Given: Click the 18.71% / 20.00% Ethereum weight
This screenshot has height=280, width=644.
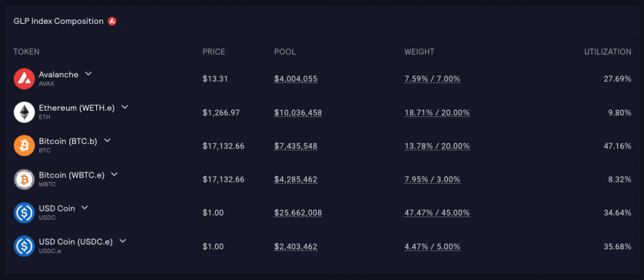Looking at the screenshot, I should 437,113.
